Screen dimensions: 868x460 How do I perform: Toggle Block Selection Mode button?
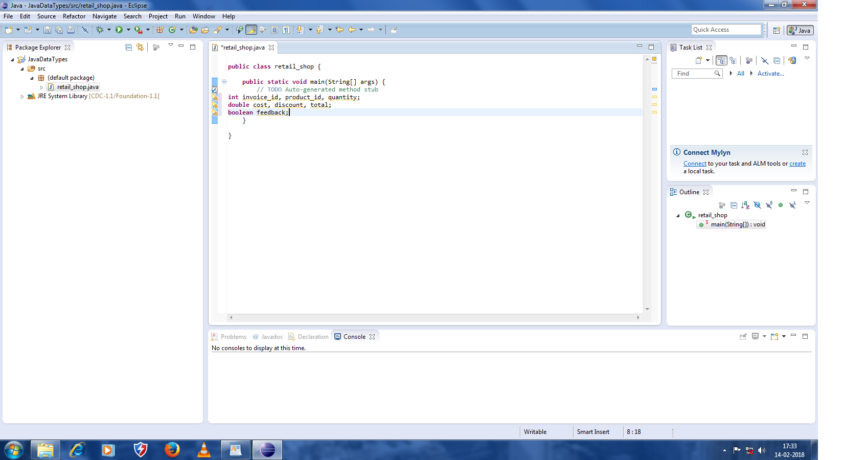[x=275, y=30]
